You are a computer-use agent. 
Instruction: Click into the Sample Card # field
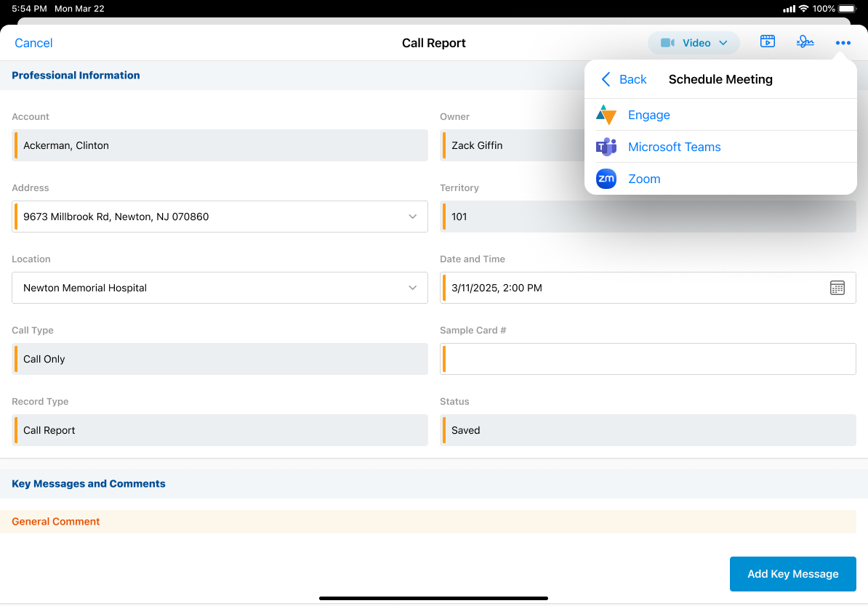coord(648,359)
